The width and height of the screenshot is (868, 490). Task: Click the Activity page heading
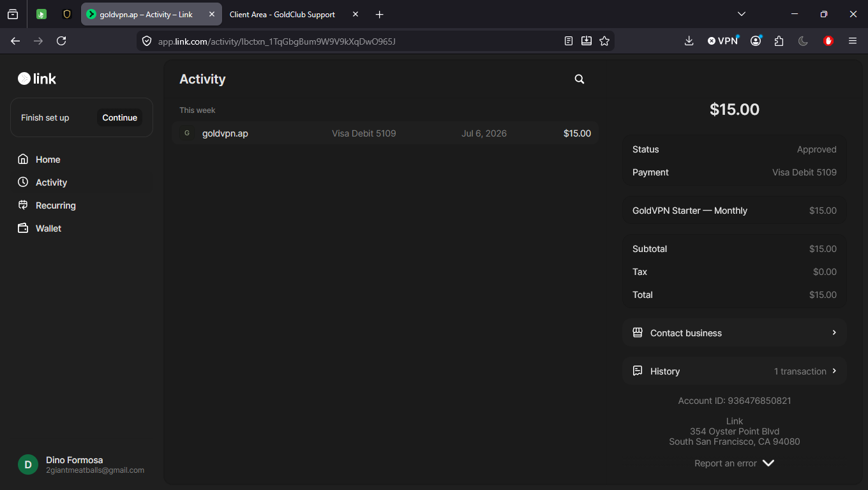pyautogui.click(x=202, y=79)
